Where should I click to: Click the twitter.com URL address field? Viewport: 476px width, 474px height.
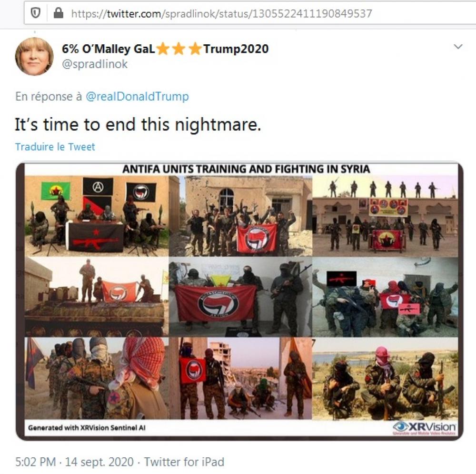click(249, 13)
